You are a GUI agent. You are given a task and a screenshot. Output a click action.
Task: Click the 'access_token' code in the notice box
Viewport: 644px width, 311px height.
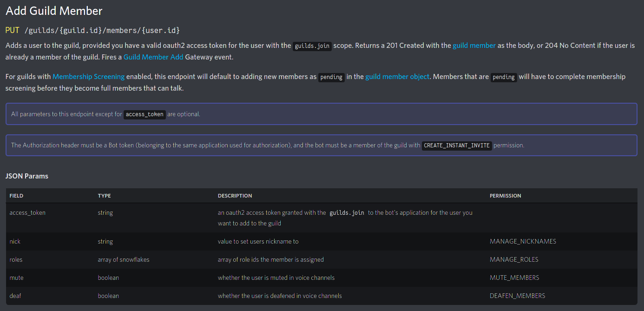[145, 114]
